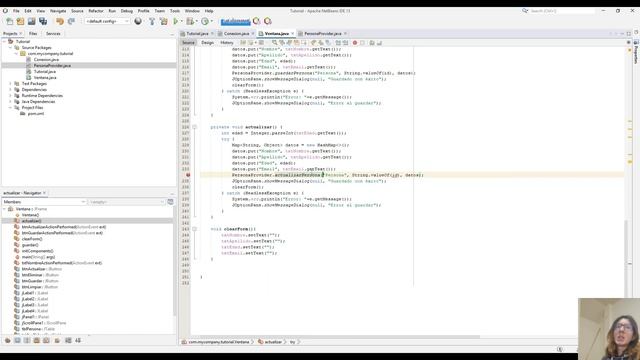Select guardar() in Navigator

(x=30, y=245)
